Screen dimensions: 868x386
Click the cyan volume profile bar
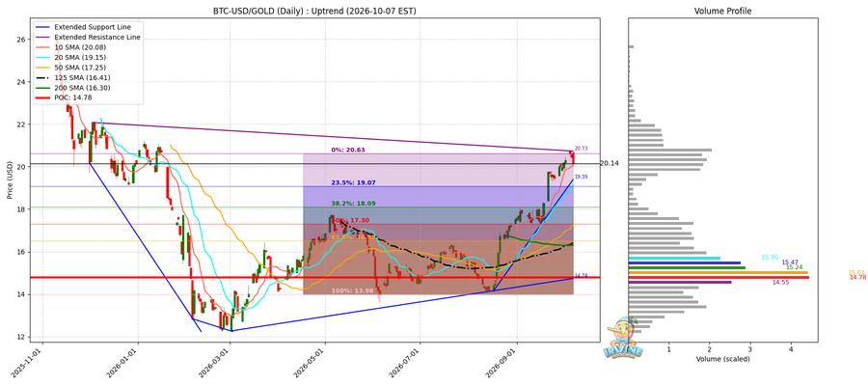674,258
